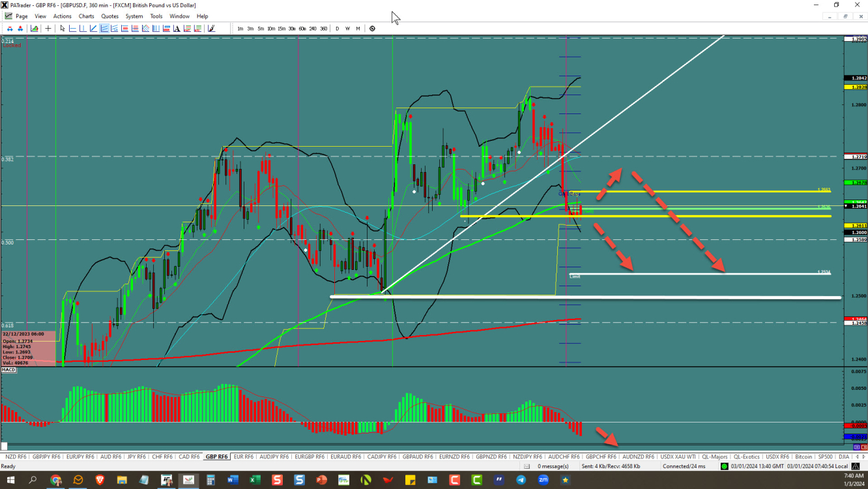The height and width of the screenshot is (489, 868).
Task: Switch to GBPCHF RF6 tab
Action: pos(600,456)
